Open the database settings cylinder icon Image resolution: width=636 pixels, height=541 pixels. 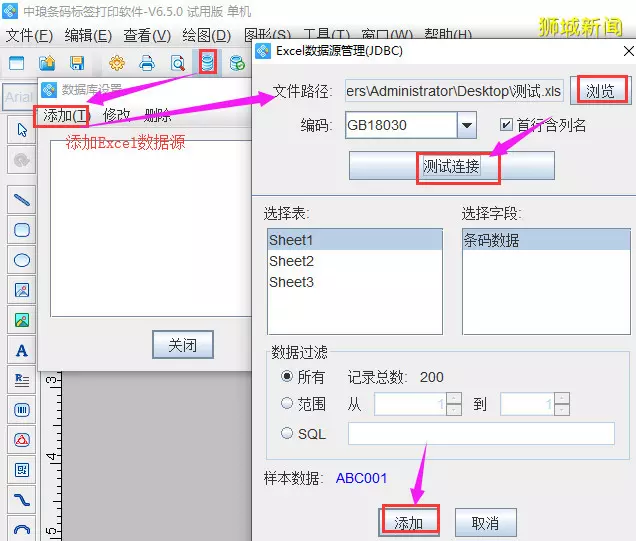[x=207, y=63]
